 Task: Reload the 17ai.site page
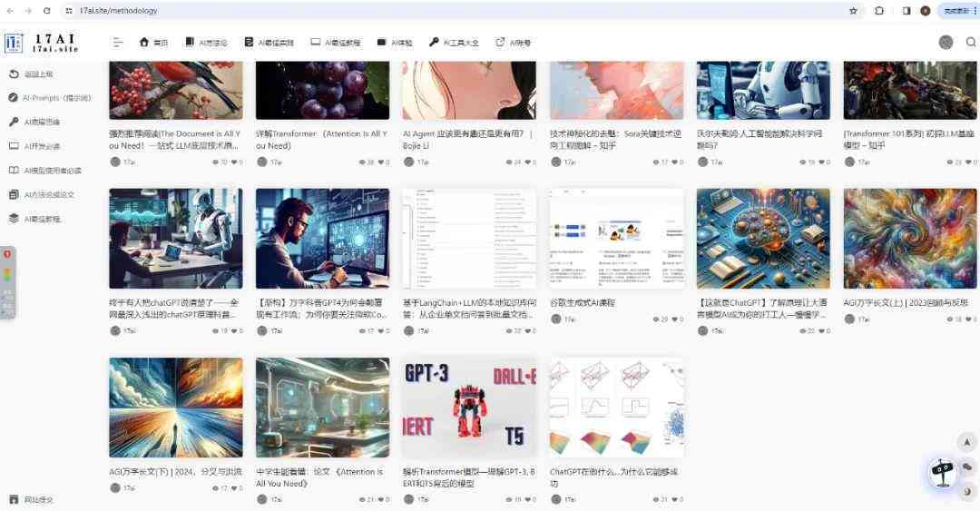point(47,11)
